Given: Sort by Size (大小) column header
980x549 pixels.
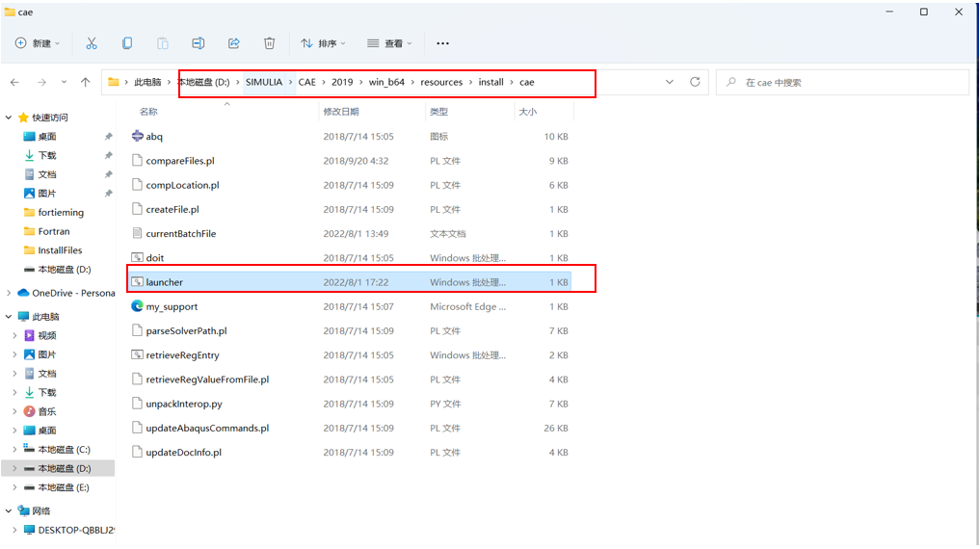Looking at the screenshot, I should tap(527, 111).
